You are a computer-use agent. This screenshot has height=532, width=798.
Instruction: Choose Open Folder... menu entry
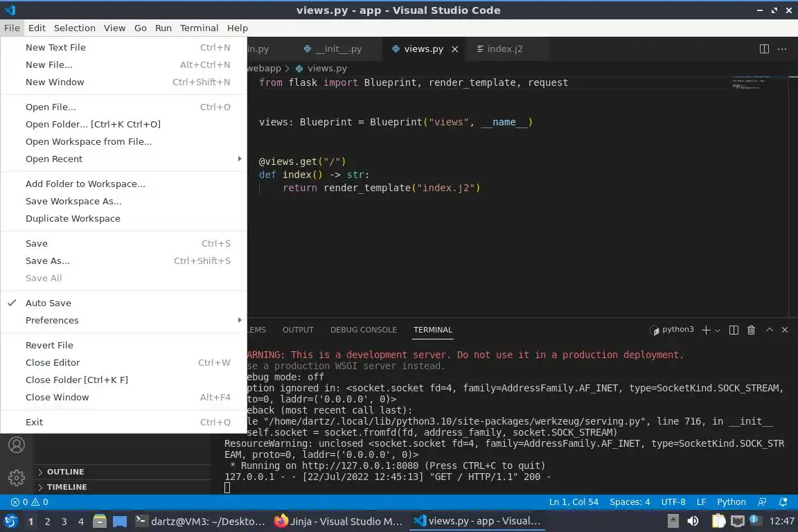[x=124, y=124]
